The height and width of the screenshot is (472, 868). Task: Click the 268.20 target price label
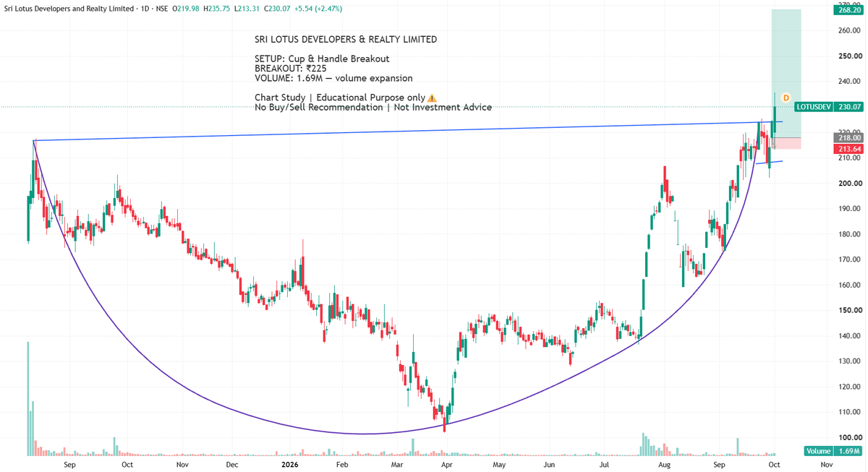[x=848, y=10]
